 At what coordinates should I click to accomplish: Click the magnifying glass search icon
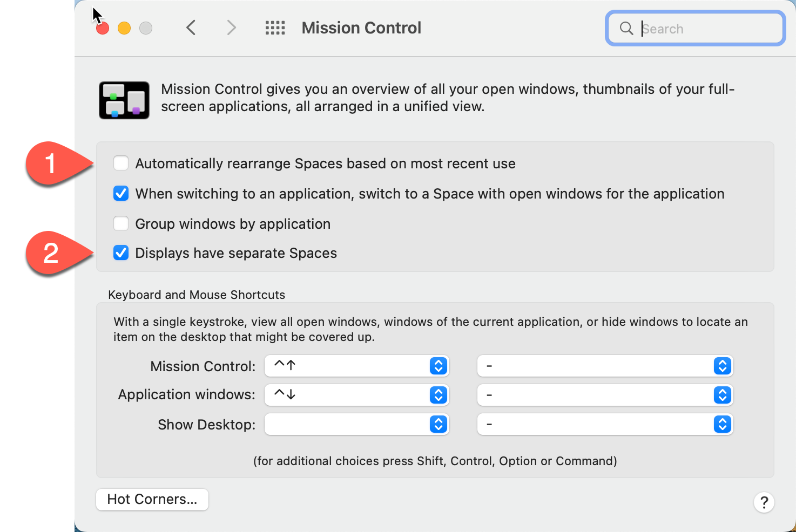click(626, 28)
